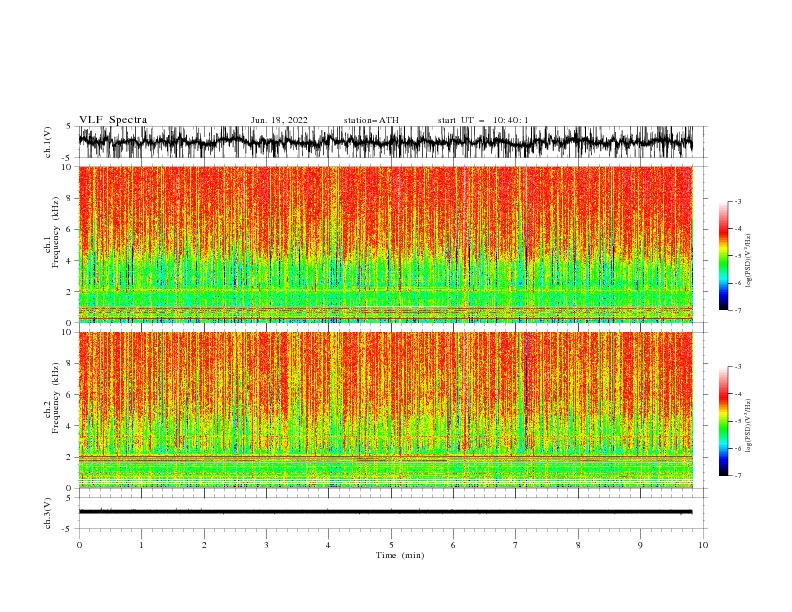Image resolution: width=792 pixels, height=612 pixels.
Task: Click the "10" kHz tick on ch.2 axis
Action: (68, 332)
